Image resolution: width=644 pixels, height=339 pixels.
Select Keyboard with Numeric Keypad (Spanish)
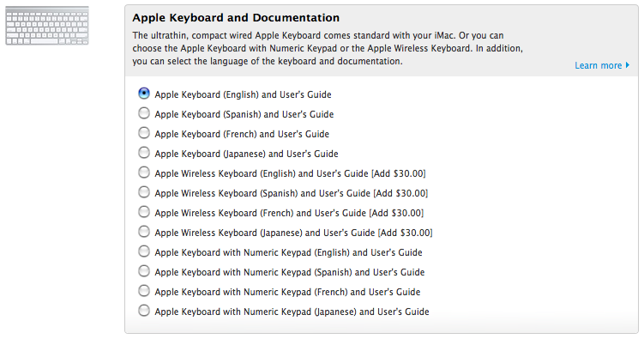point(144,271)
